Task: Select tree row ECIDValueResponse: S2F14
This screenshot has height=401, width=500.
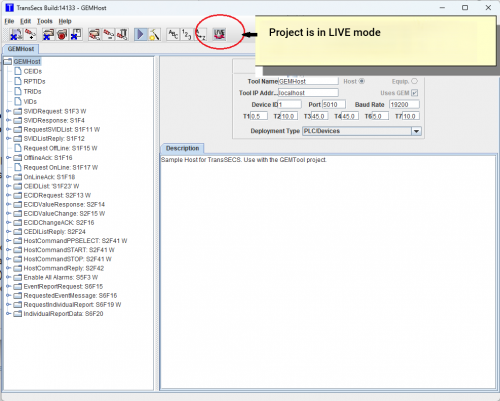Action: (x=64, y=204)
